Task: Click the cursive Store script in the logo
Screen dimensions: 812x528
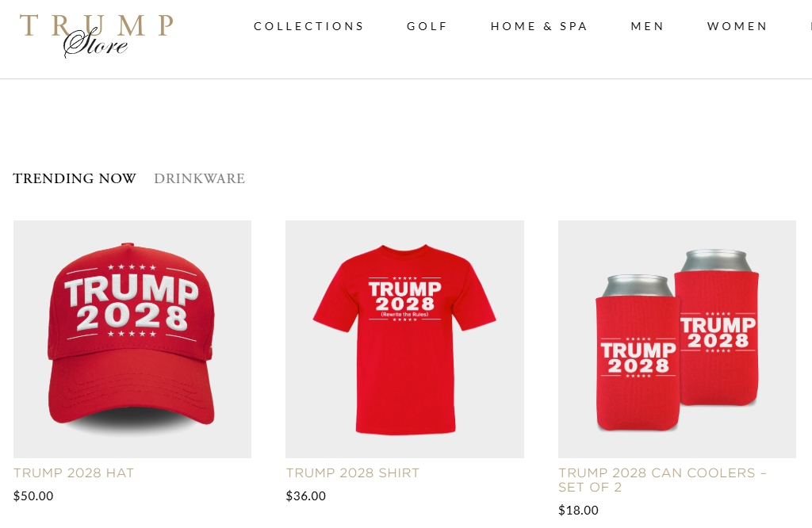Action: pos(96,44)
